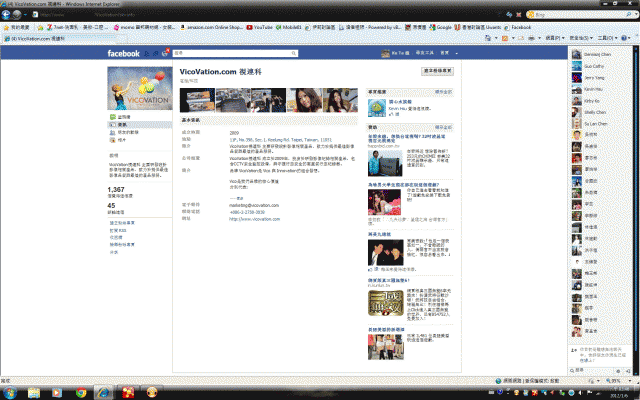Screen dimensions: 640x400
Task: Open Windows Media Player from the taskbar
Action: 57,393
